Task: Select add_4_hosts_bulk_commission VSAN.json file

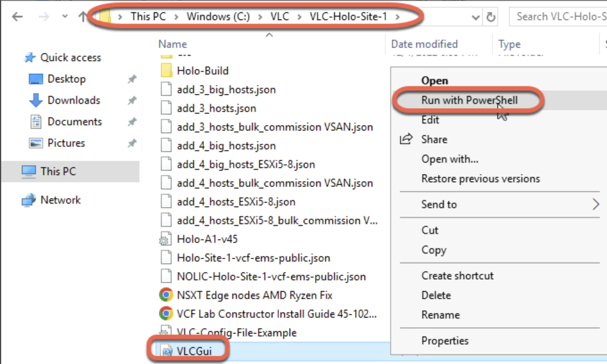Action: point(275,183)
